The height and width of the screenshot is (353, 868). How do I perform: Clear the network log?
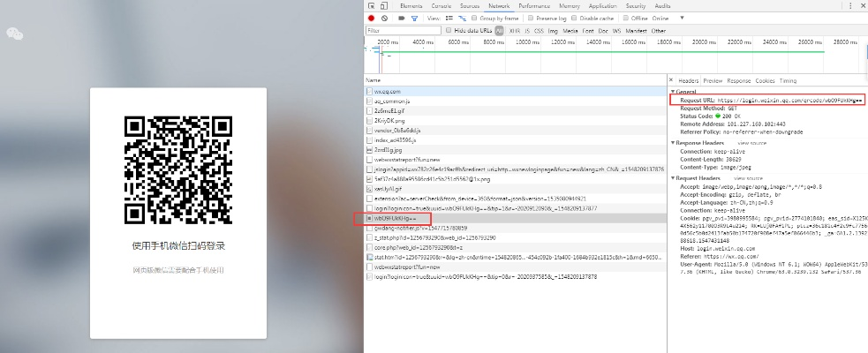coord(384,18)
